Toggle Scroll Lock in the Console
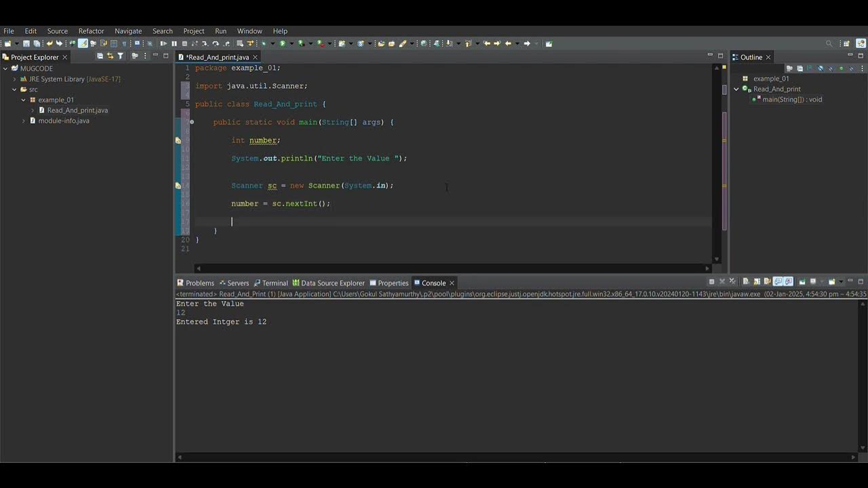The image size is (868, 488). 756,281
